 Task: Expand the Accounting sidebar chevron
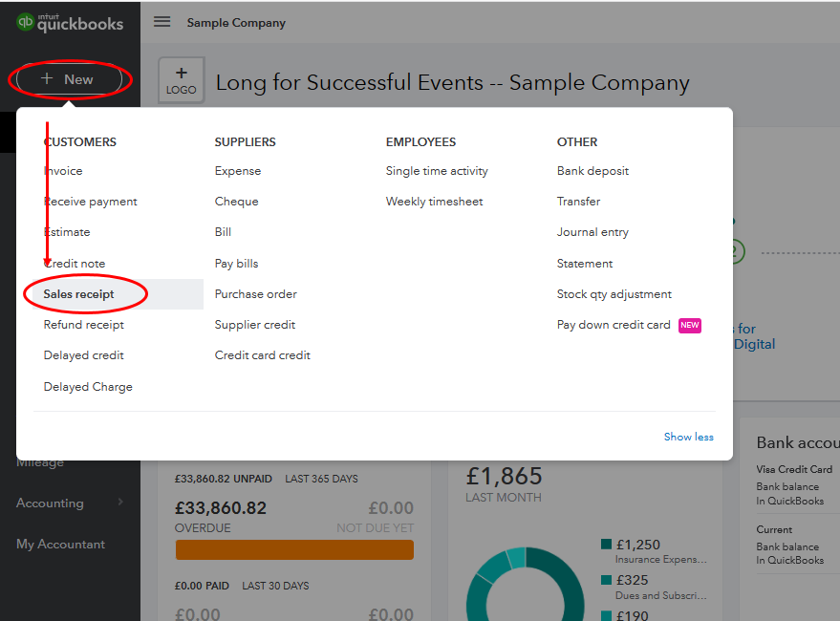120,503
